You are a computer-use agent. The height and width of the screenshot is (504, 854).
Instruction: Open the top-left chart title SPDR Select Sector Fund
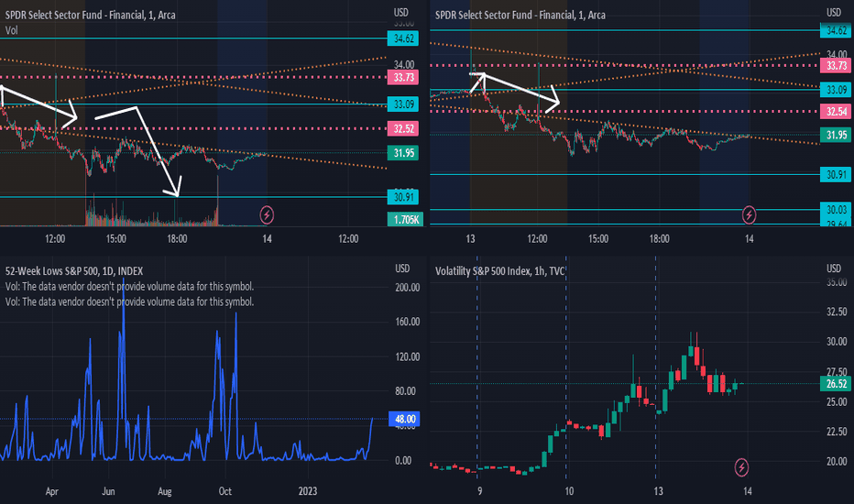pyautogui.click(x=91, y=15)
